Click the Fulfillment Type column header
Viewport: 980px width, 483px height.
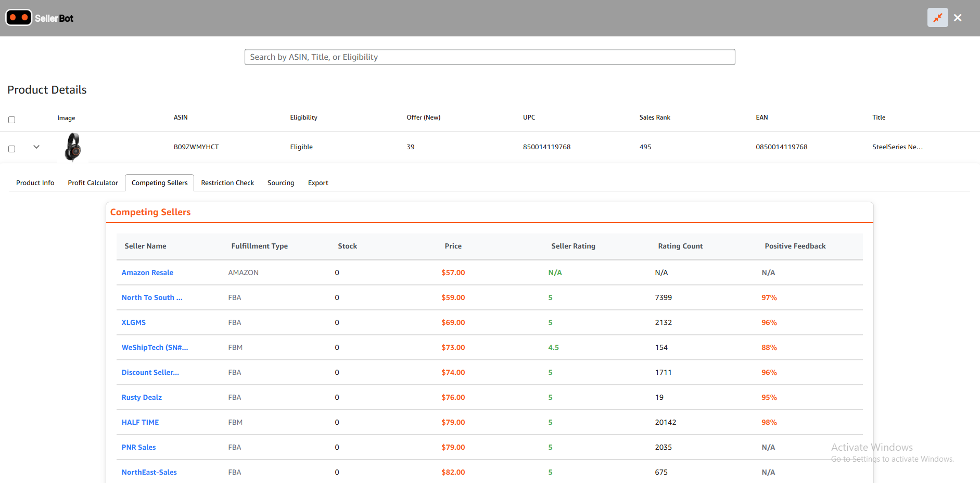click(259, 246)
